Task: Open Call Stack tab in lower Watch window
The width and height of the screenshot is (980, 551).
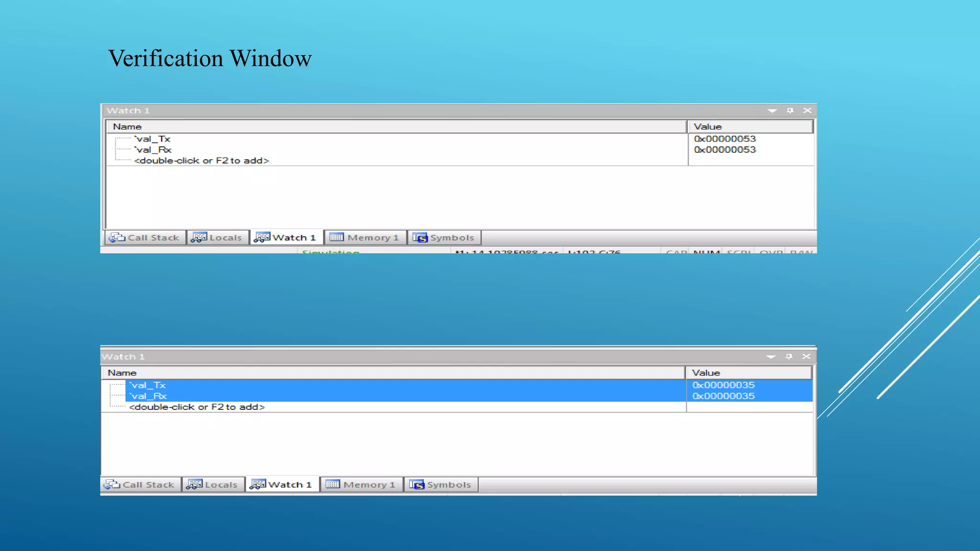Action: point(140,485)
